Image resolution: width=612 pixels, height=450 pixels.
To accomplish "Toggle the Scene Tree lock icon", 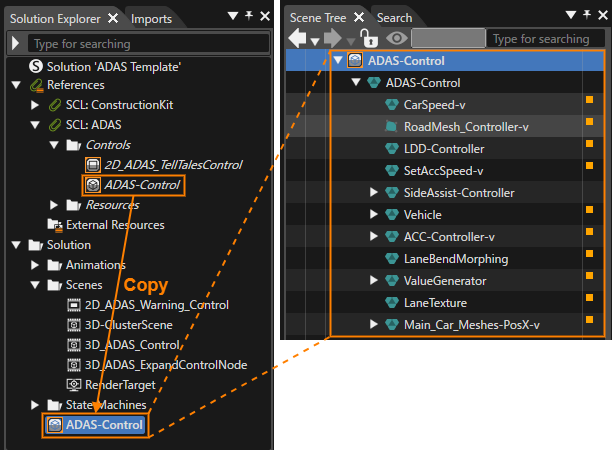I will click(369, 38).
